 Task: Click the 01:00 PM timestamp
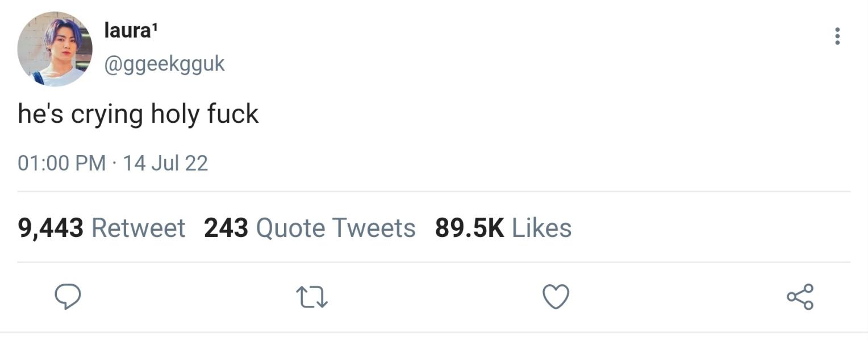click(62, 163)
